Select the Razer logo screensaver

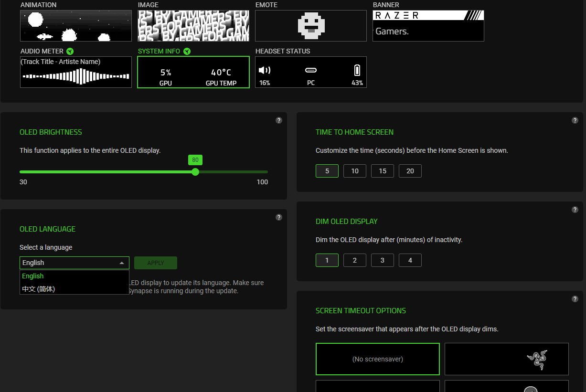(x=506, y=359)
